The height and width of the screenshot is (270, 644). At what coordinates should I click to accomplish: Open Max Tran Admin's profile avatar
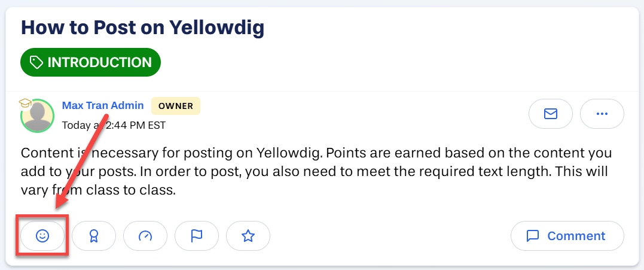[x=38, y=116]
